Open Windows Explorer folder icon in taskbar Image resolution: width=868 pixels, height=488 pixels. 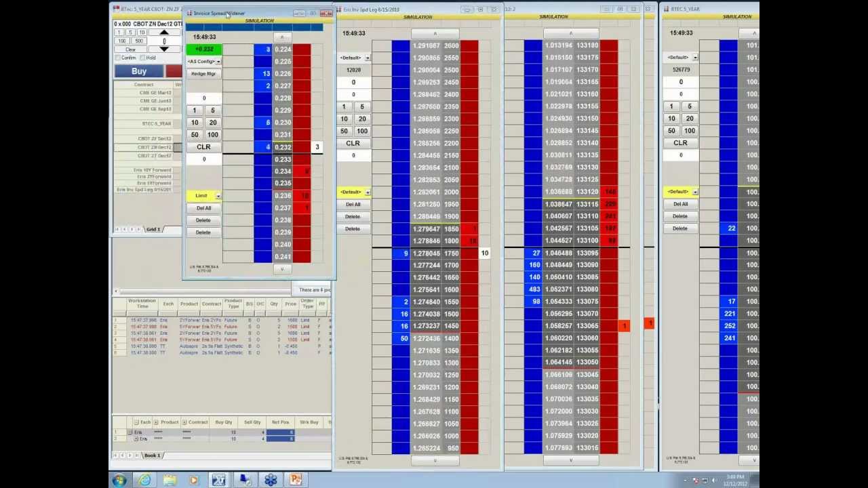click(170, 481)
